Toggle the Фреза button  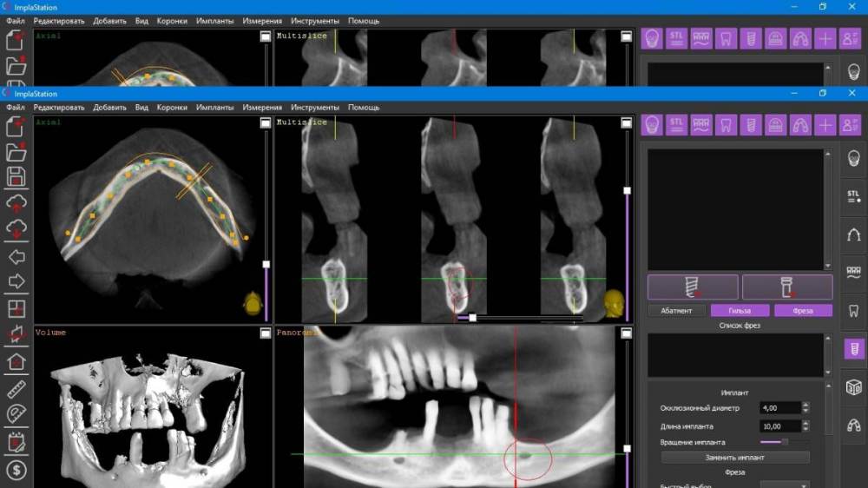tap(803, 311)
